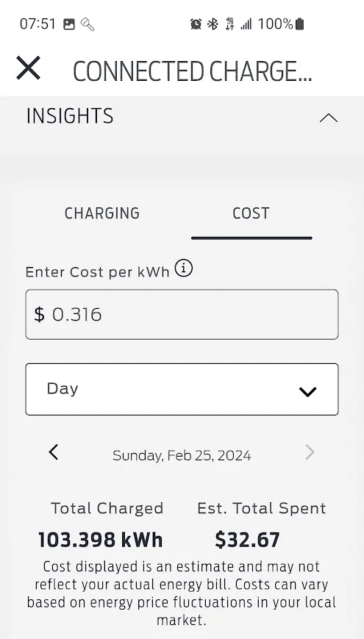Select the Cost tab
This screenshot has height=639, width=364.
tap(251, 213)
